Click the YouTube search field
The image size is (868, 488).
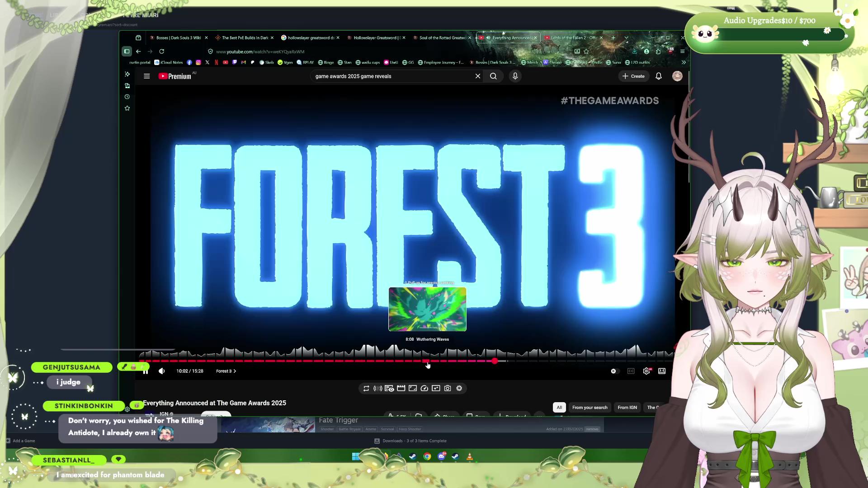pos(392,76)
